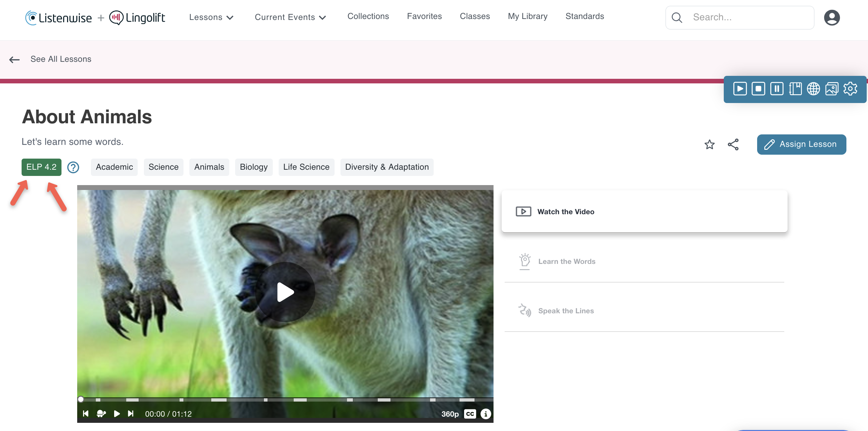Toggle the favorite star for this lesson
The image size is (868, 431).
pyautogui.click(x=710, y=145)
